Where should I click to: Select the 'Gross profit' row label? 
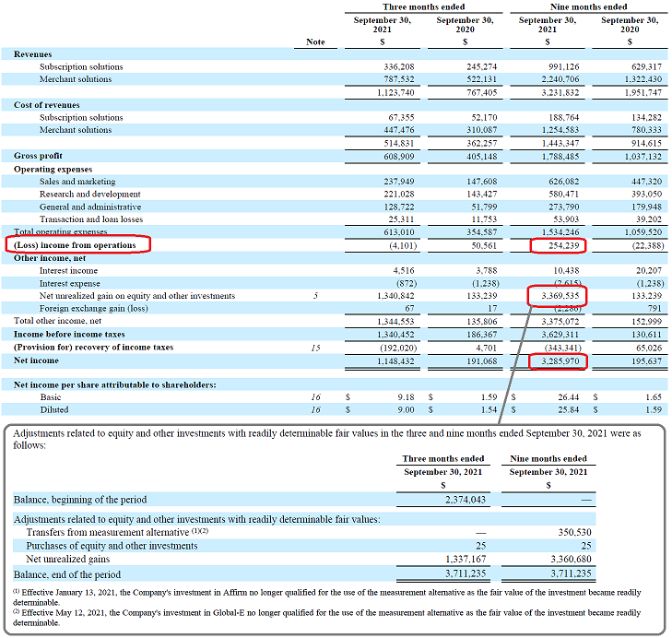38,156
